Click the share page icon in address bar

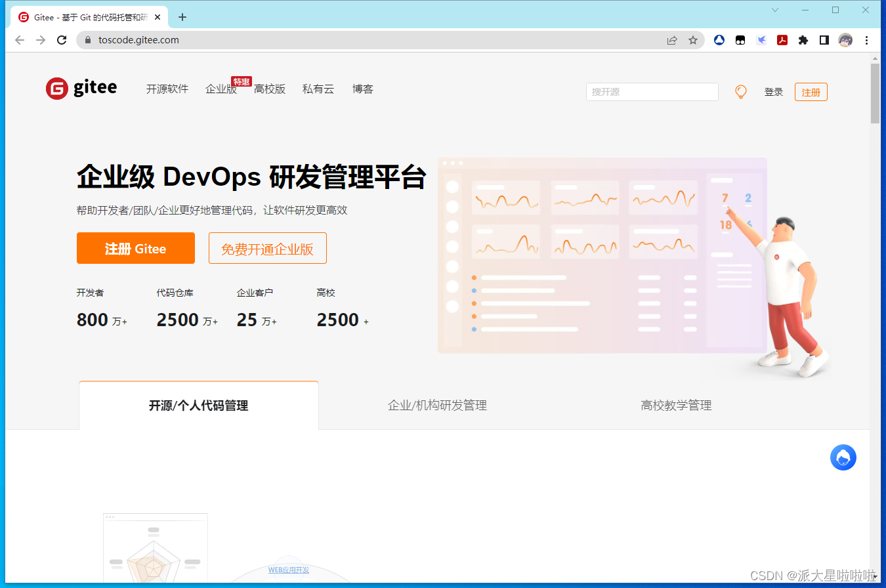[x=672, y=40]
